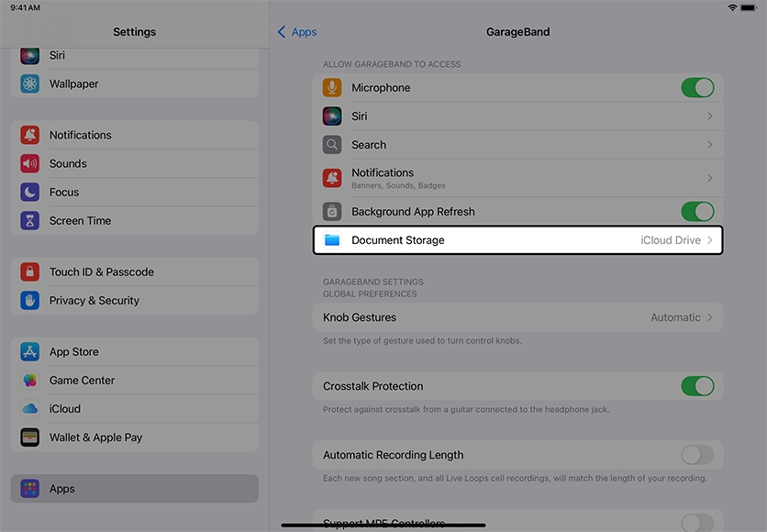Screen dimensions: 767x532
Task: Toggle the Crosstalk Protection switch off
Action: coord(697,386)
